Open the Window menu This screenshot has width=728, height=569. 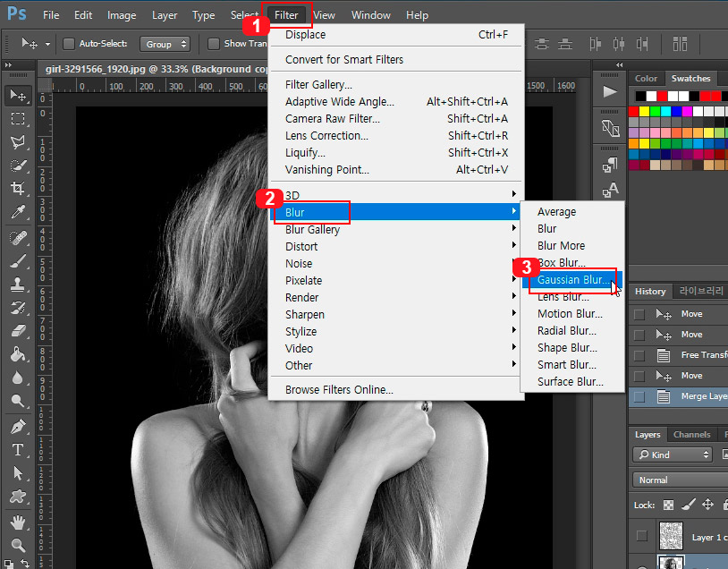(370, 15)
